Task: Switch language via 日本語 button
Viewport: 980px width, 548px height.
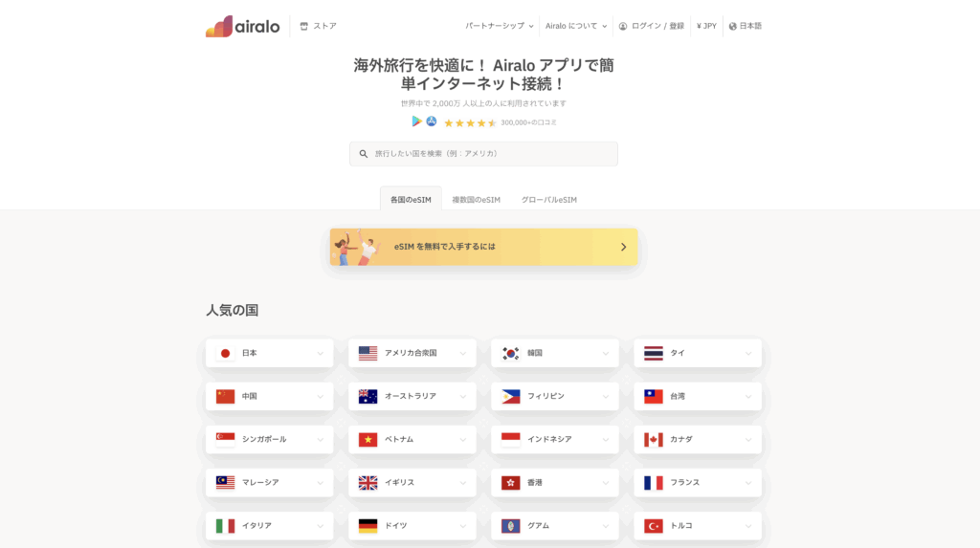Action: point(745,26)
